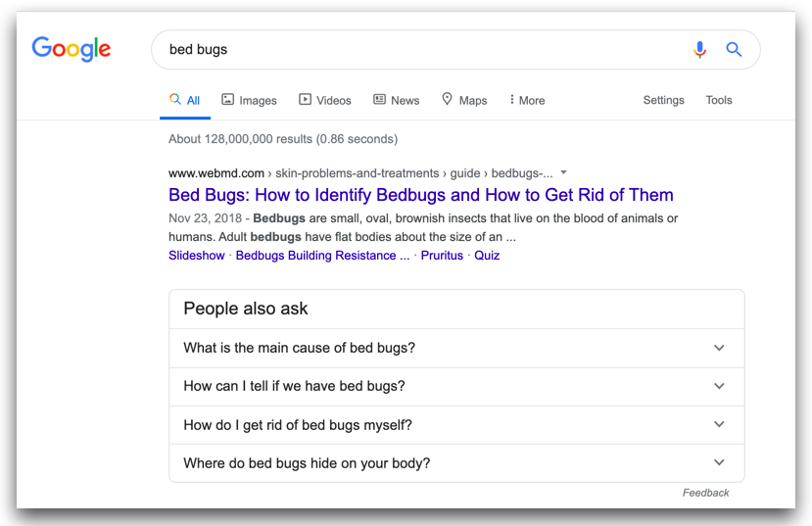The width and height of the screenshot is (812, 526).
Task: Click the Maps tab pin icon
Action: click(x=447, y=99)
